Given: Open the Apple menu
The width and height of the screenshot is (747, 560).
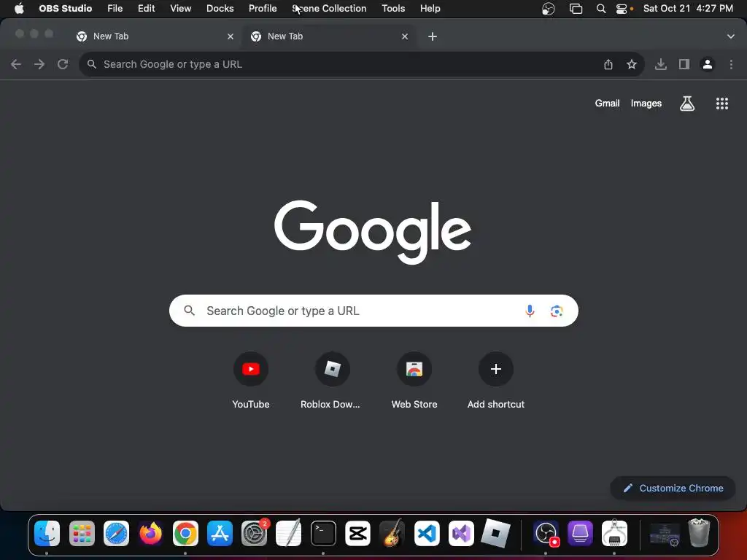Looking at the screenshot, I should point(19,9).
